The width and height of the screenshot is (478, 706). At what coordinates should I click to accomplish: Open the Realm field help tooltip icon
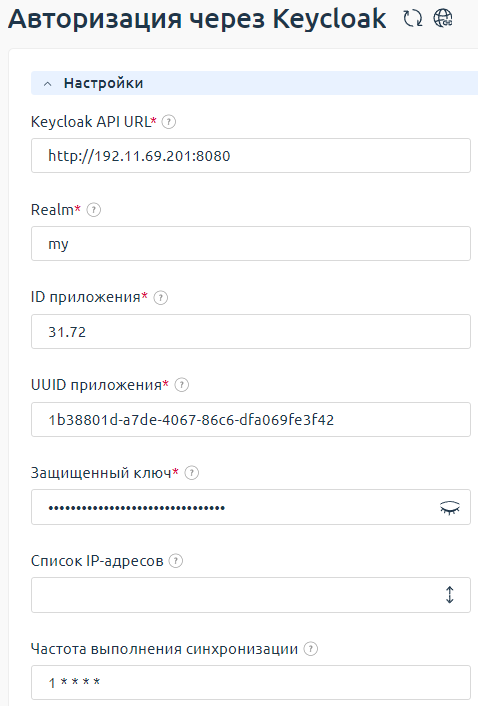(94, 210)
